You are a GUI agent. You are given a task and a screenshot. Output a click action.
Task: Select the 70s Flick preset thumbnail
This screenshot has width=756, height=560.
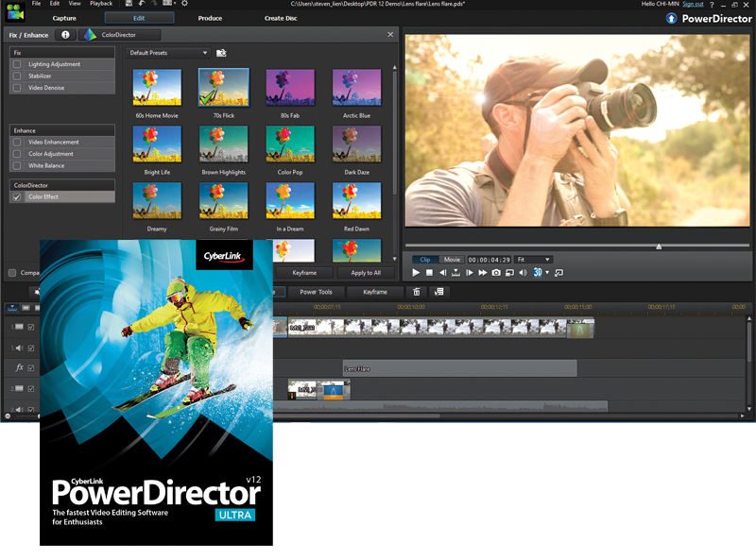click(x=223, y=87)
